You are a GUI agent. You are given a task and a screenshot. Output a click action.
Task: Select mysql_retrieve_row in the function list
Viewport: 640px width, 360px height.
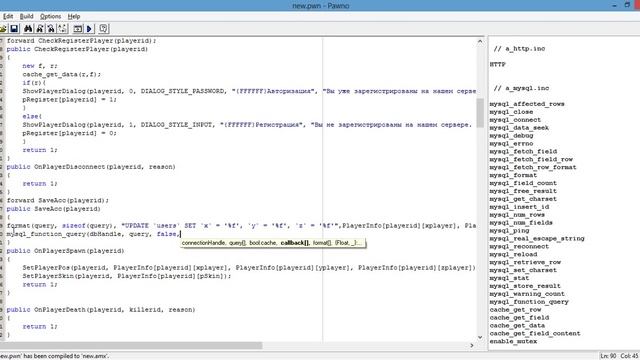click(x=525, y=262)
